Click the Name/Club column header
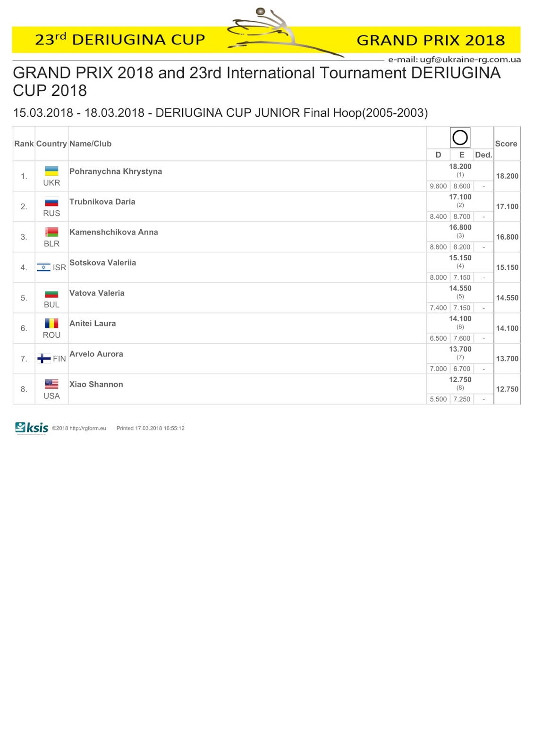534x756 pixels. pos(91,144)
